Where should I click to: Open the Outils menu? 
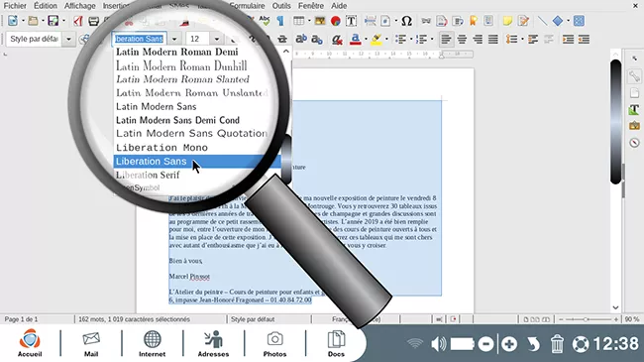[x=281, y=6]
